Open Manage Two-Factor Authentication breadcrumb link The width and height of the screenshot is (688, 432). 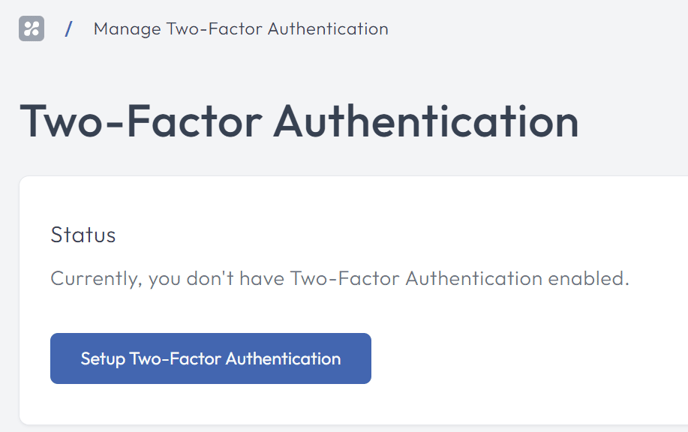point(241,29)
